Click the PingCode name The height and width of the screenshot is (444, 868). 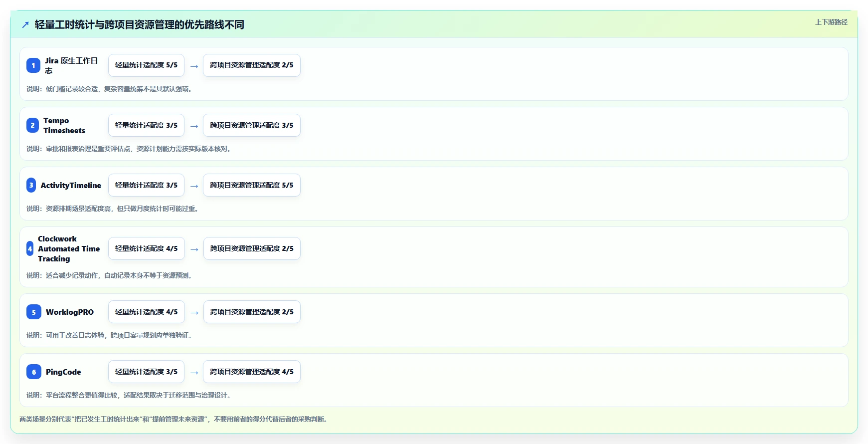coord(63,372)
